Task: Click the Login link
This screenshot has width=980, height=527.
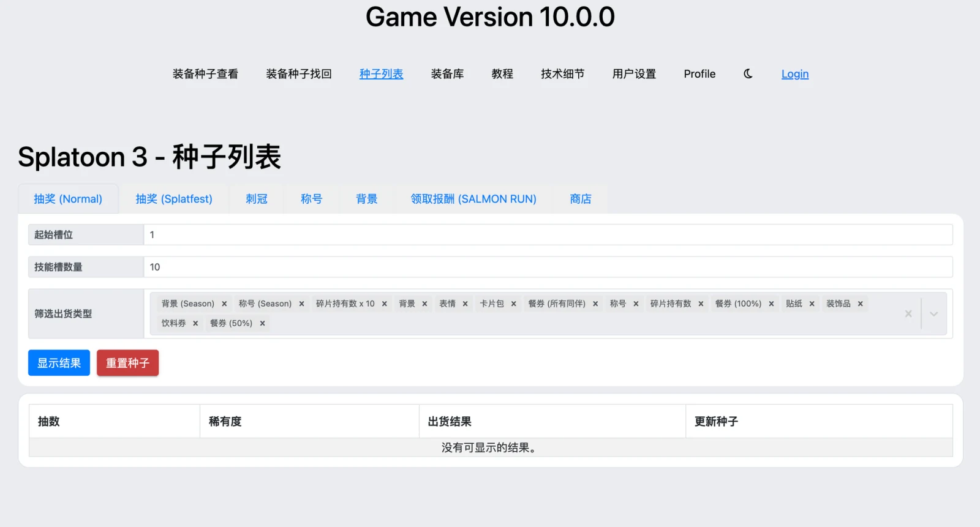Action: 795,73
